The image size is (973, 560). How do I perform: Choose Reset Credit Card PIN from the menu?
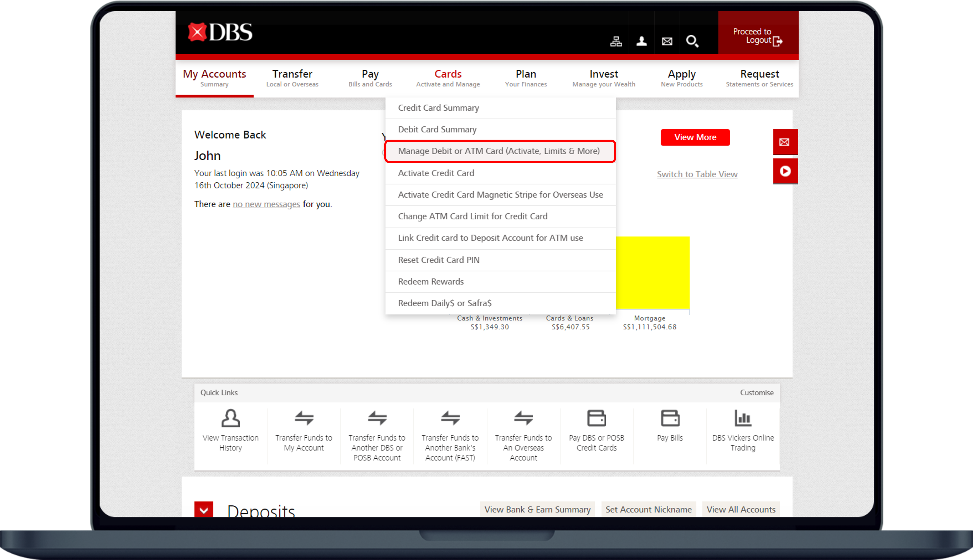pos(438,260)
